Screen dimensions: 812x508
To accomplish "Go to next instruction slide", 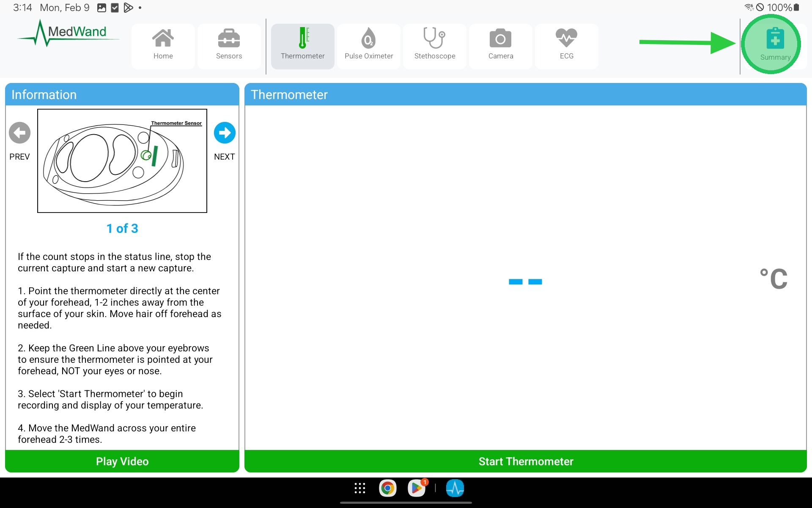I will 225,133.
